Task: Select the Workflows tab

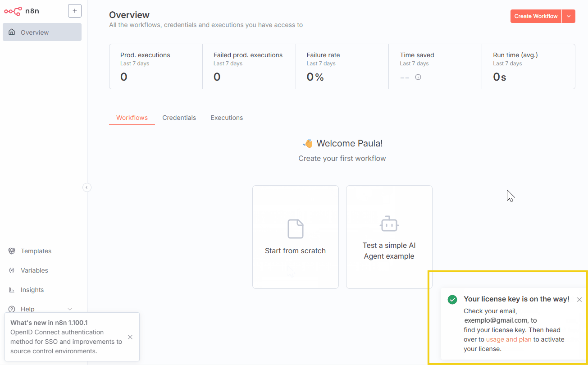Action: point(132,118)
